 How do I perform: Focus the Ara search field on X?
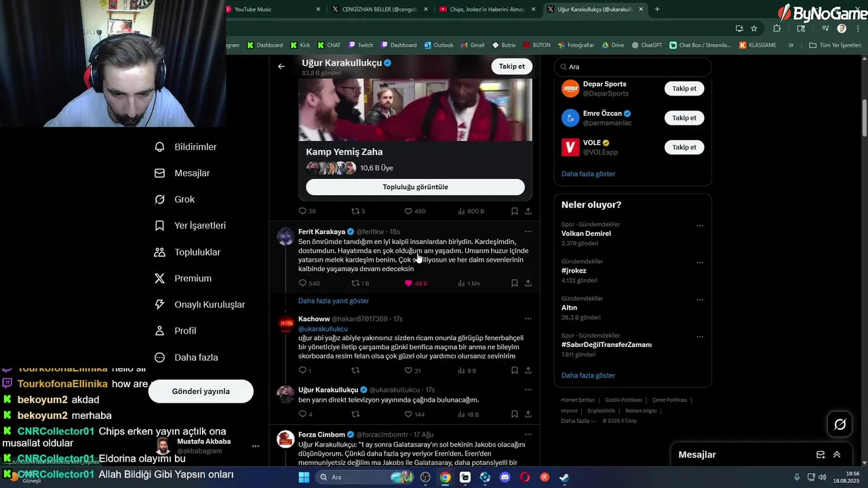(633, 67)
